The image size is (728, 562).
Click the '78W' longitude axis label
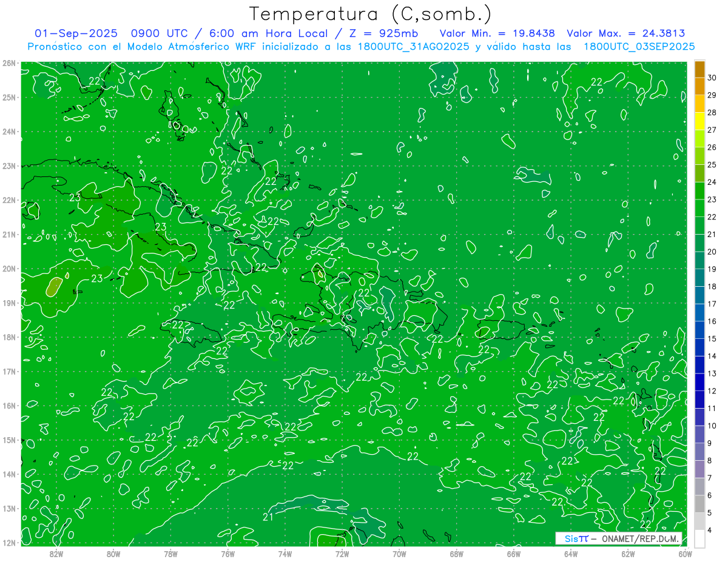[x=170, y=553]
